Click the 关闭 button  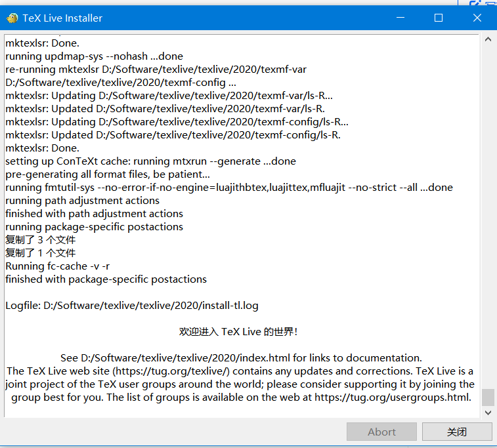tap(457, 432)
